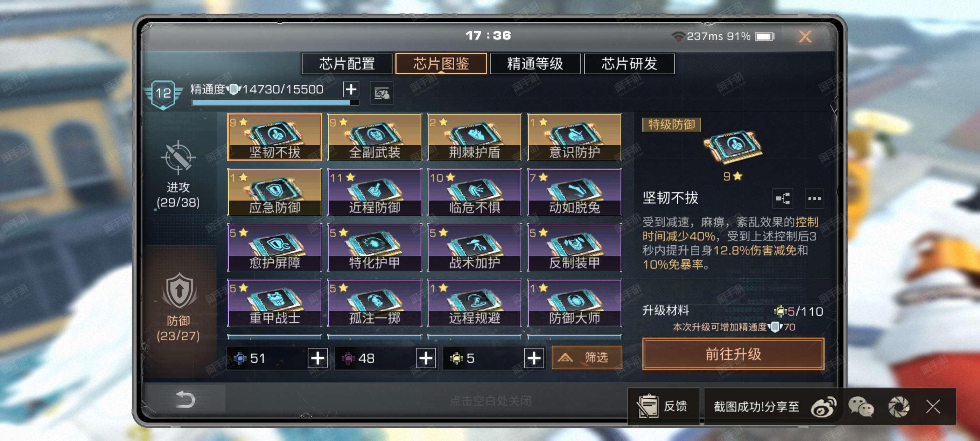This screenshot has height=441, width=980.
Task: Choose the 近程防御 chip card
Action: 374,192
